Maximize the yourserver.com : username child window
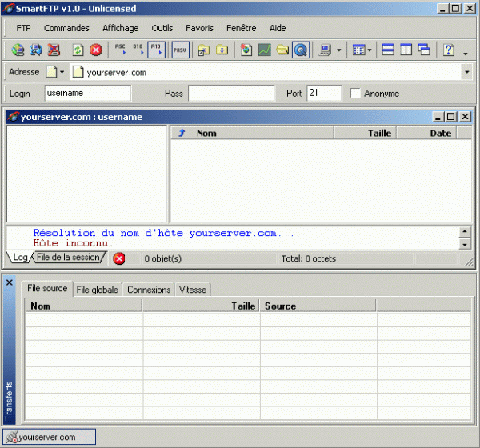 (x=451, y=117)
